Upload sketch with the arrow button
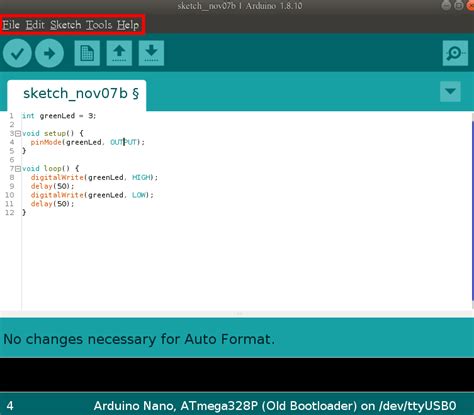The width and height of the screenshot is (474, 415). (x=49, y=53)
